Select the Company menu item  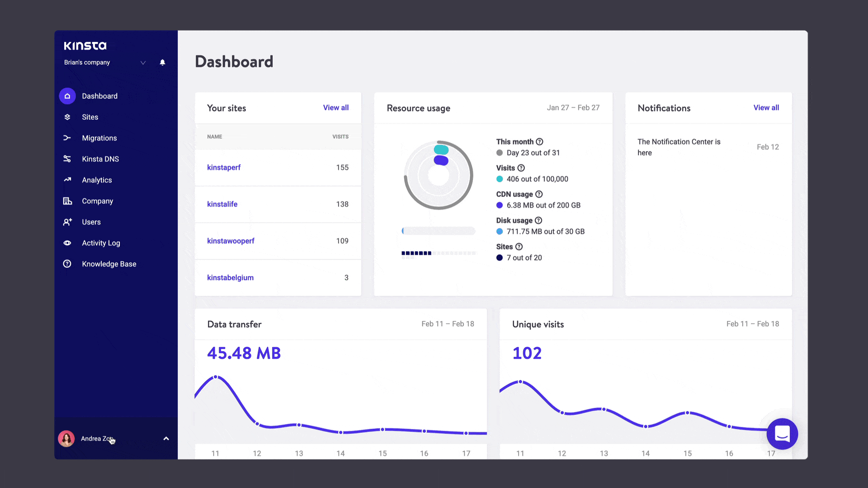[x=97, y=201]
